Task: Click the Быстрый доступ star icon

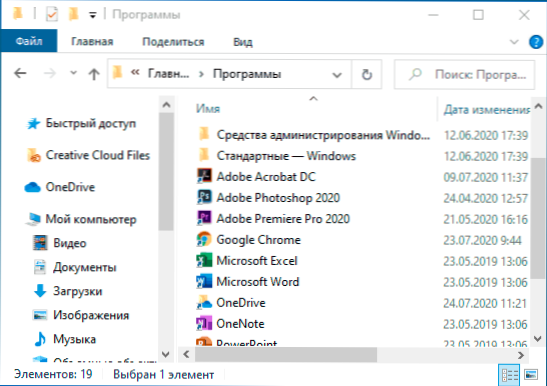Action: 33,123
